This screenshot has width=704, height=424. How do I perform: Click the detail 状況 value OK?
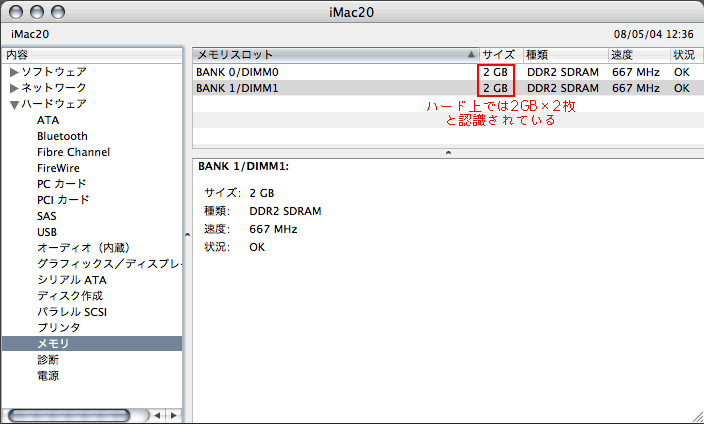[x=257, y=247]
